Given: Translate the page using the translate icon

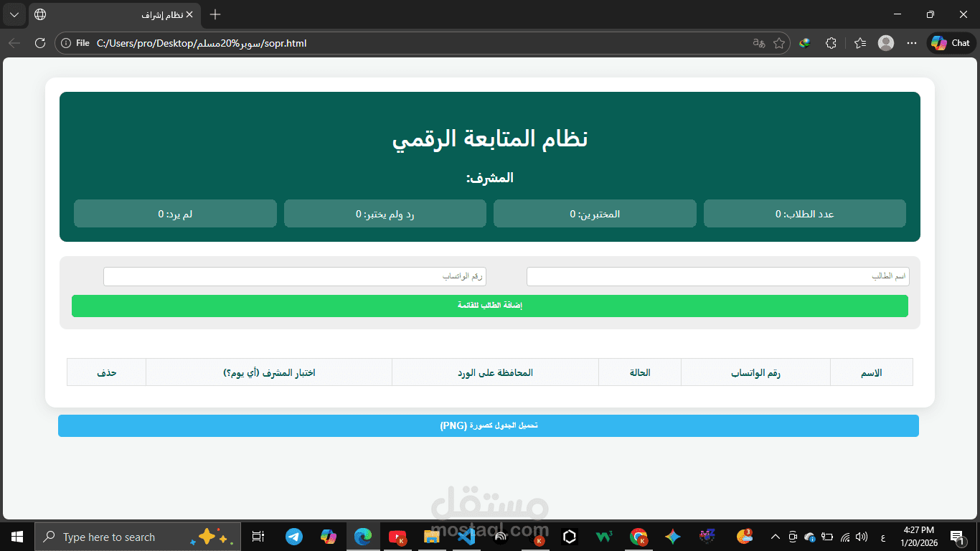Looking at the screenshot, I should (758, 43).
